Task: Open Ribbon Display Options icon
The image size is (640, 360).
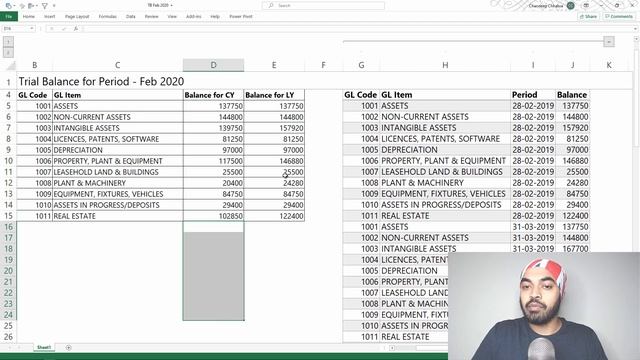Action: click(586, 6)
